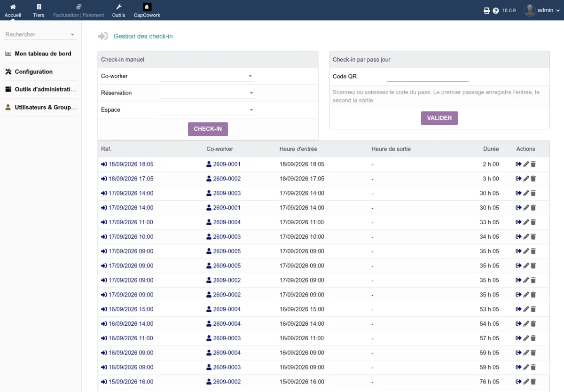Image resolution: width=564 pixels, height=392 pixels.
Task: Click the VALIDER button
Action: [x=439, y=118]
